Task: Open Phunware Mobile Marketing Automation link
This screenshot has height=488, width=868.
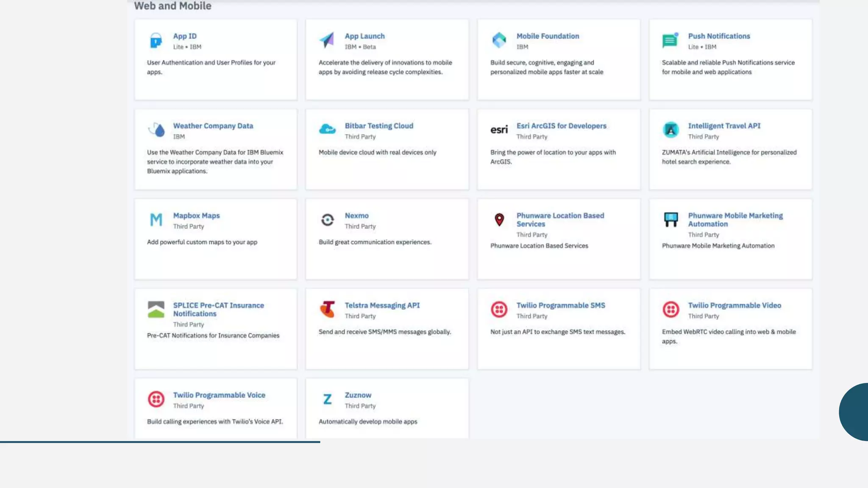Action: [x=735, y=219]
